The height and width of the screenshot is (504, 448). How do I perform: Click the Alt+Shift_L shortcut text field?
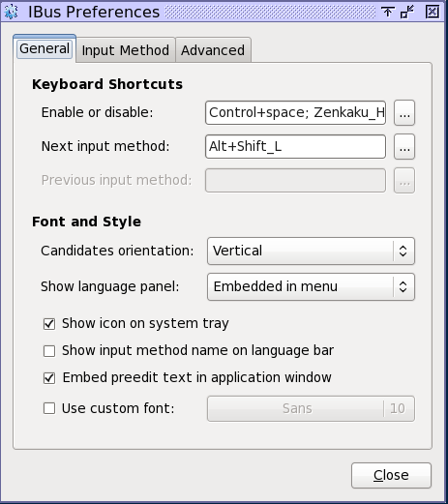click(295, 147)
